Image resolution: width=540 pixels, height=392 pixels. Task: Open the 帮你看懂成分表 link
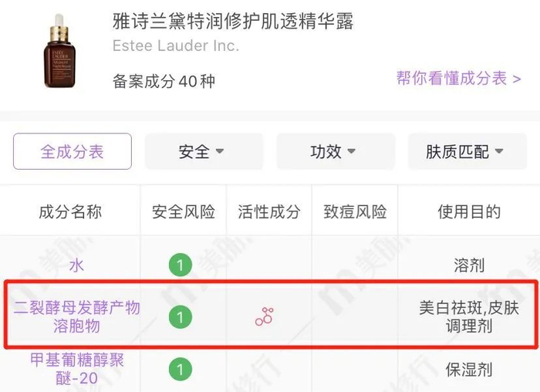(458, 79)
